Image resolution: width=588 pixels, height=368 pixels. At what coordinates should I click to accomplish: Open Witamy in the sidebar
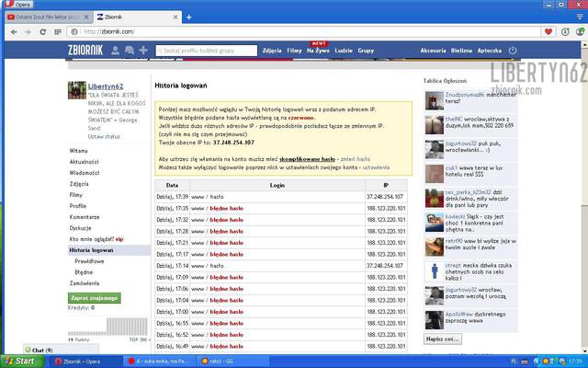coord(79,151)
